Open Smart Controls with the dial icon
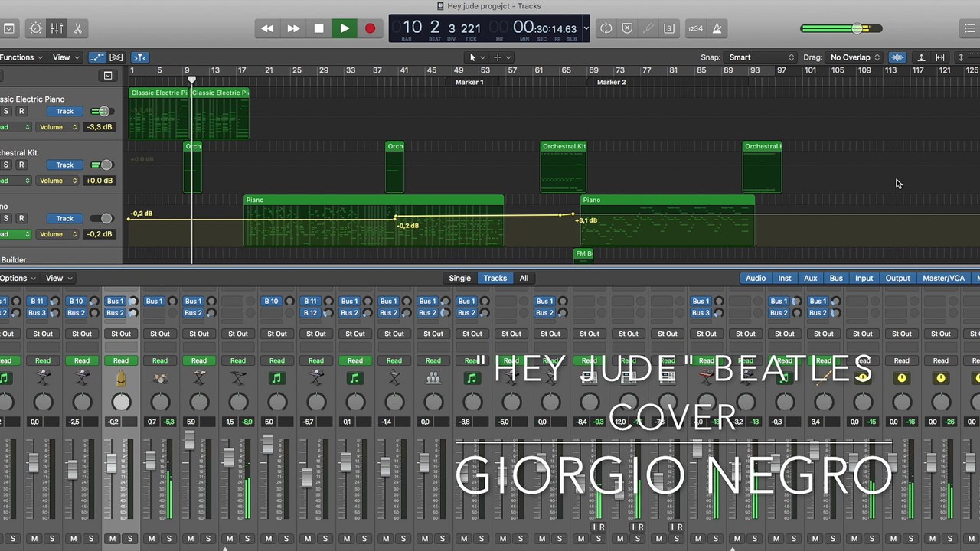980x551 pixels. [35, 28]
